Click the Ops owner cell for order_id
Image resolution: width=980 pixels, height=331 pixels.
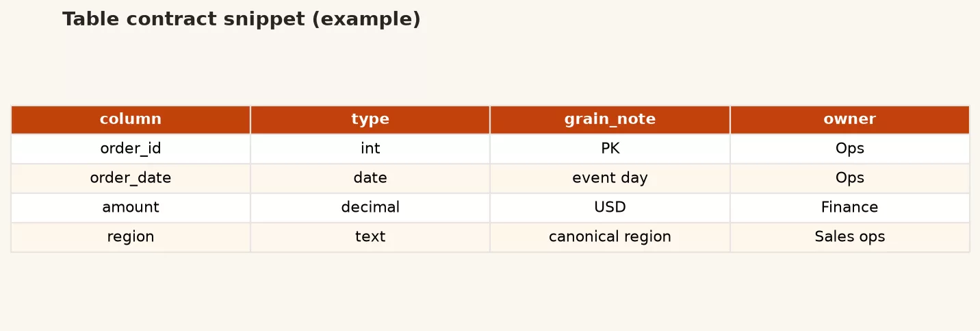pyautogui.click(x=850, y=149)
